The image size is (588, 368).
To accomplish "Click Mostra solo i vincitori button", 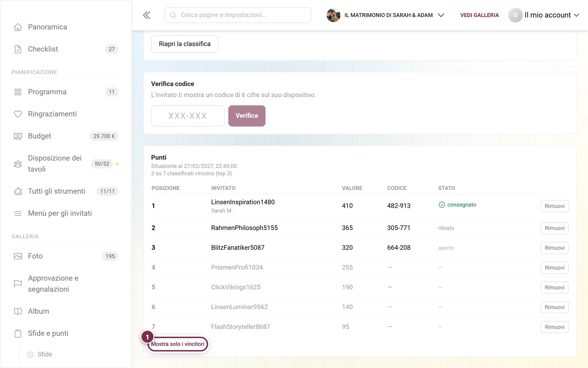I will click(x=178, y=344).
